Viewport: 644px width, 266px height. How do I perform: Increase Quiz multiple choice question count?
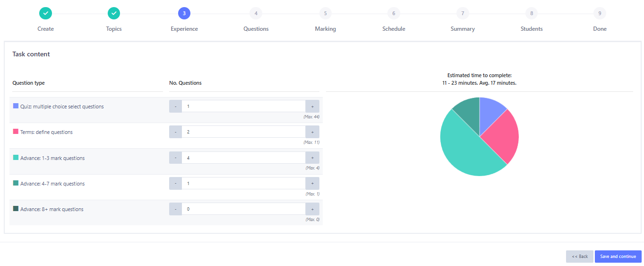click(x=312, y=106)
